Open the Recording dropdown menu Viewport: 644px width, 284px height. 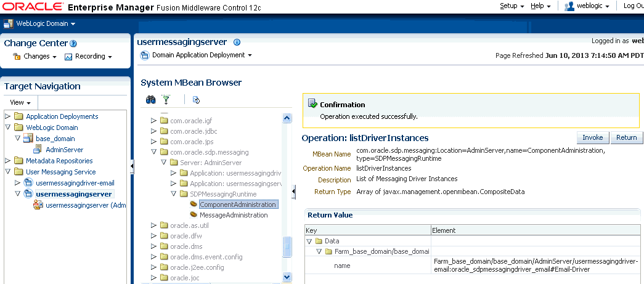93,57
